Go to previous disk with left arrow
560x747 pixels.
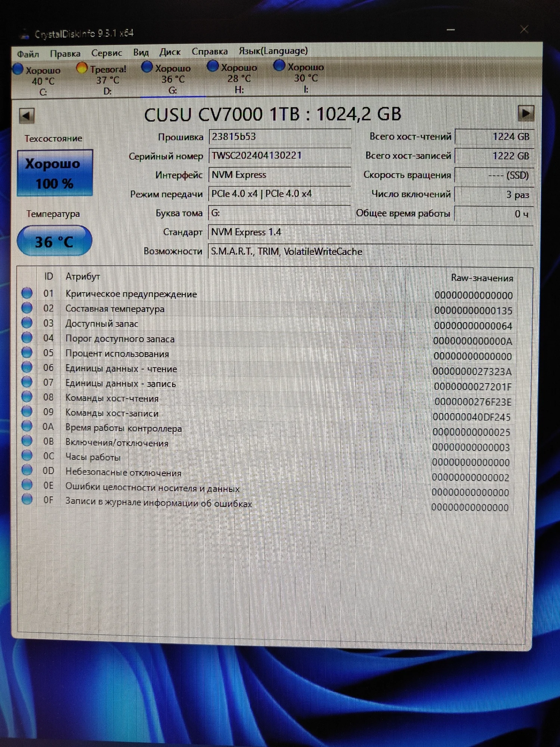pyautogui.click(x=27, y=115)
